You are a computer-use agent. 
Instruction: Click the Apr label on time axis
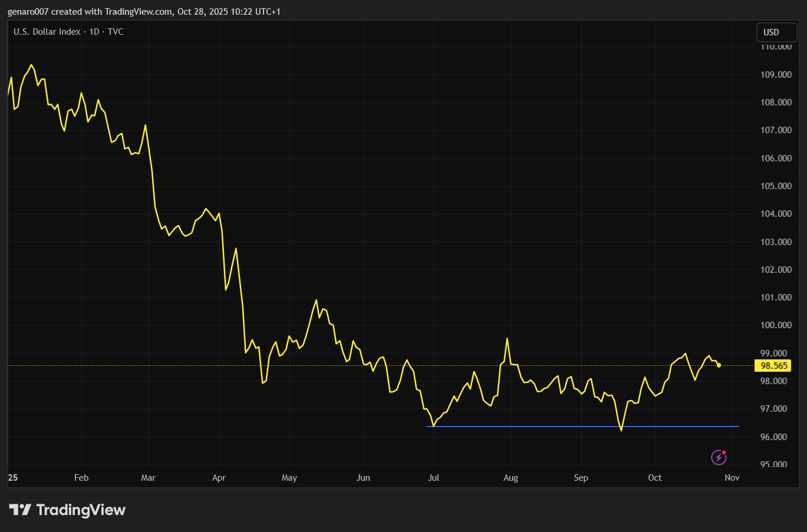coord(219,478)
